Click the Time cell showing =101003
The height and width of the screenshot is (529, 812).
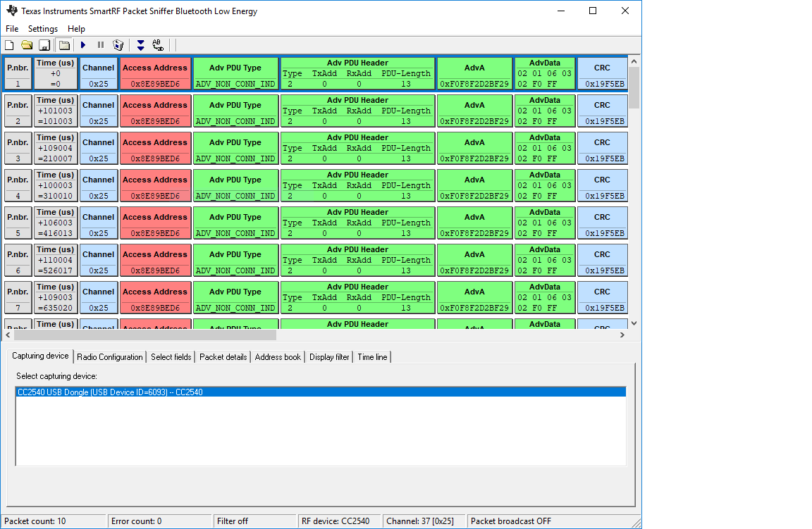[x=56, y=111]
